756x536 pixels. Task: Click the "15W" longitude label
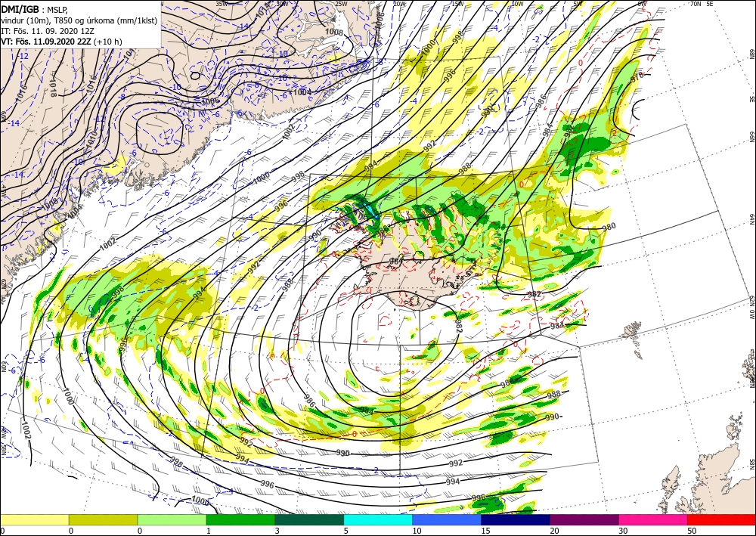tap(458, 4)
